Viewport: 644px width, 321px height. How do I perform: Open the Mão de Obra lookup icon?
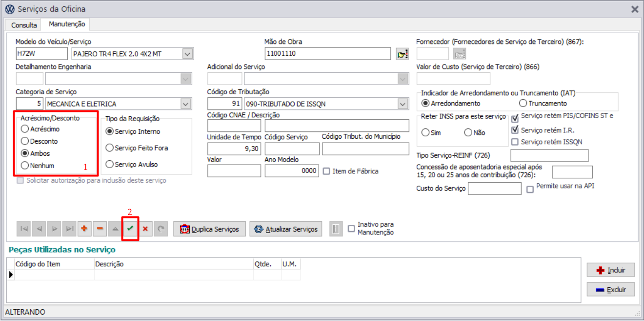pyautogui.click(x=402, y=54)
